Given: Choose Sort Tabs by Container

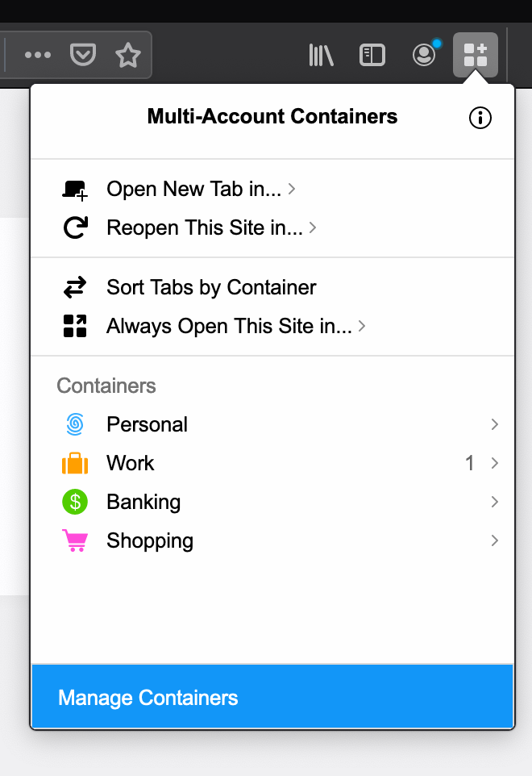Looking at the screenshot, I should click(211, 286).
